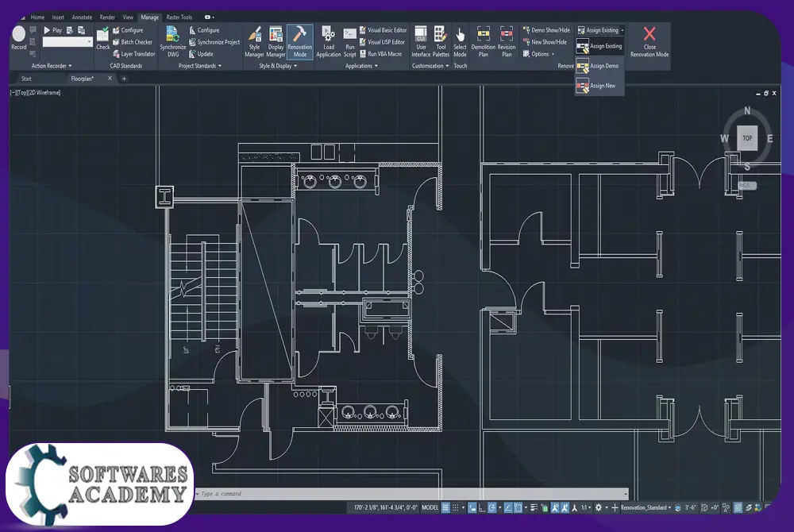Click the Revision Plan tool

[x=507, y=41]
